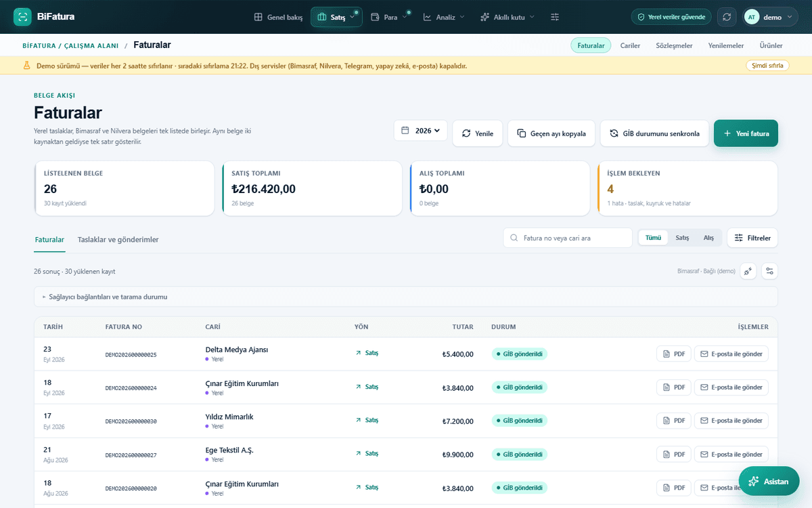
Task: Open the column settings sliders icon
Action: 769,271
